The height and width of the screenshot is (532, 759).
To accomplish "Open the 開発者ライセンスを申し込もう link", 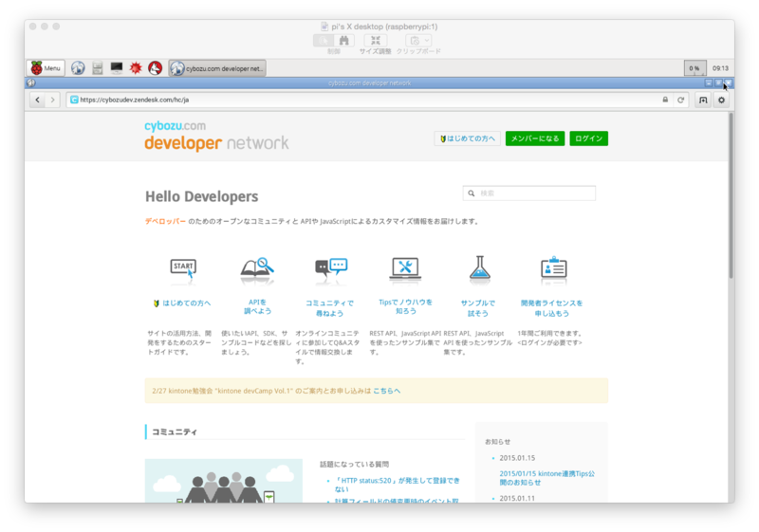I will pos(552,308).
